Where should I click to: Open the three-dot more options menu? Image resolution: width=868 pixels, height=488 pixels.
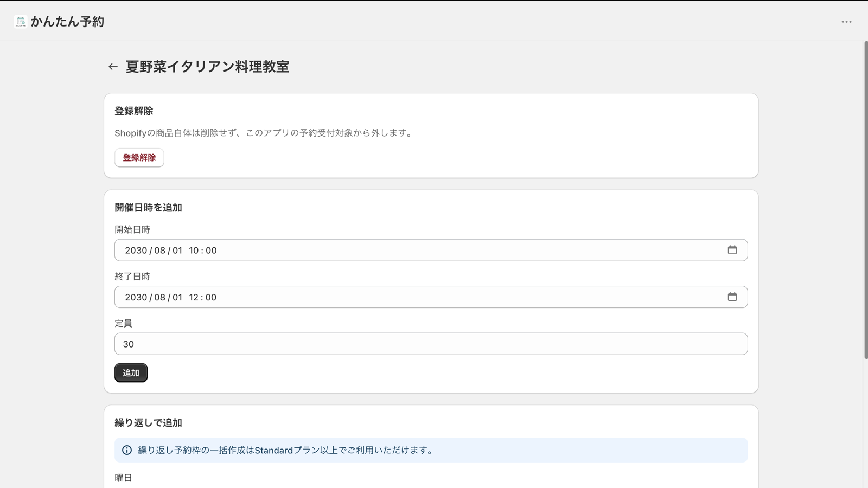click(846, 22)
